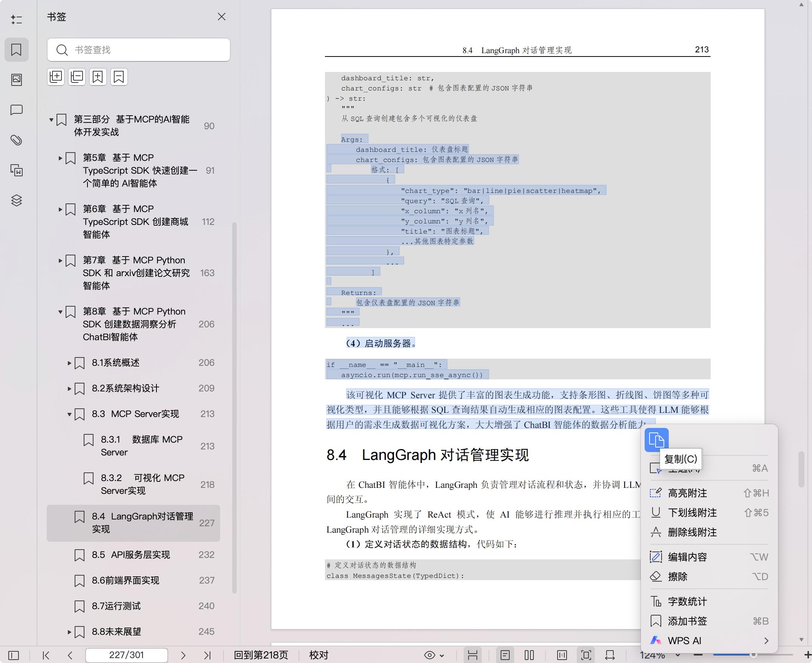This screenshot has height=663, width=812.
Task: Expand the 第6章 bookmark
Action: point(60,209)
